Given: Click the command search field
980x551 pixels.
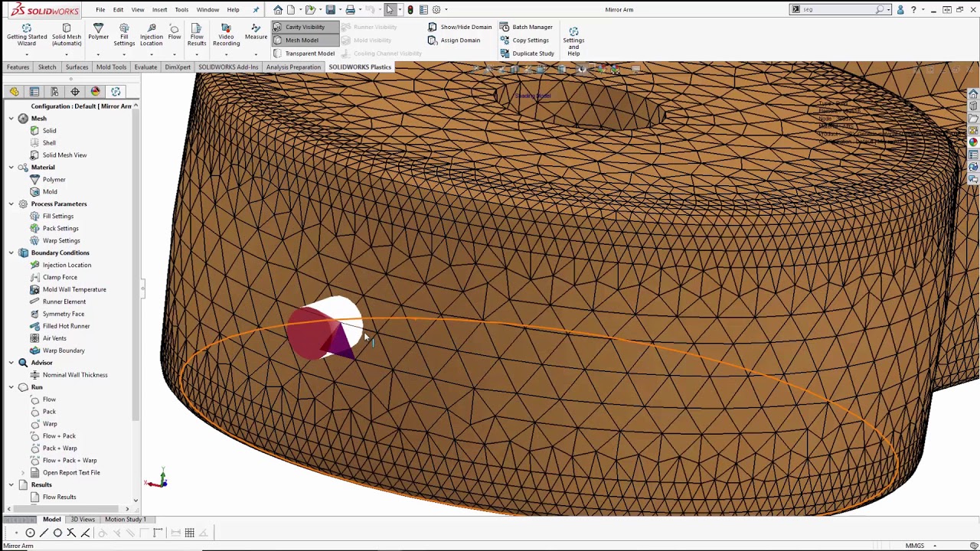Looking at the screenshot, I should click(x=838, y=10).
